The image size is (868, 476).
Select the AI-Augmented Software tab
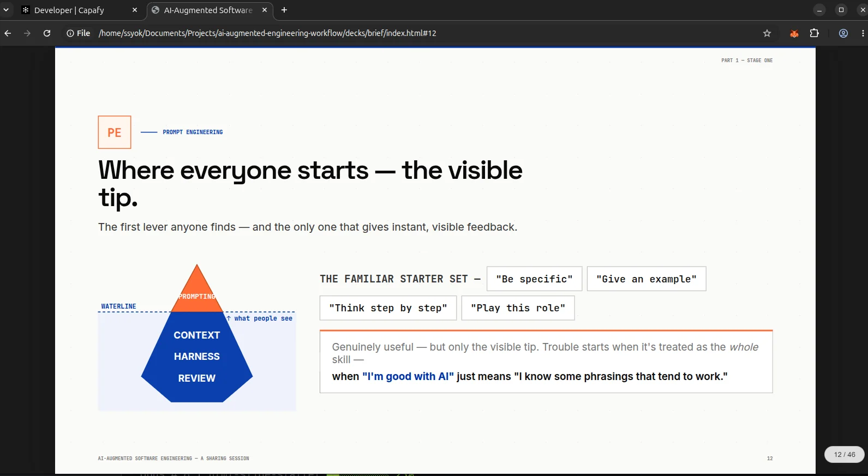click(x=209, y=10)
